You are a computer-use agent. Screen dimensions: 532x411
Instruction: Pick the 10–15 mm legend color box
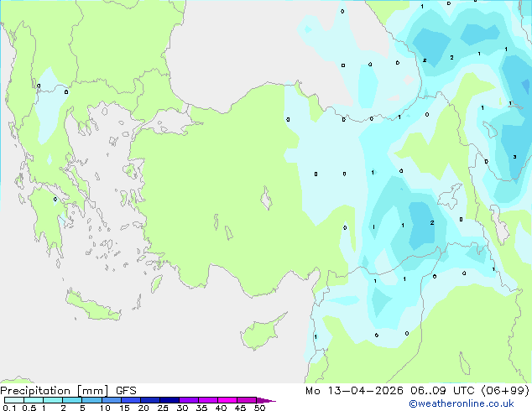[x=111, y=400]
